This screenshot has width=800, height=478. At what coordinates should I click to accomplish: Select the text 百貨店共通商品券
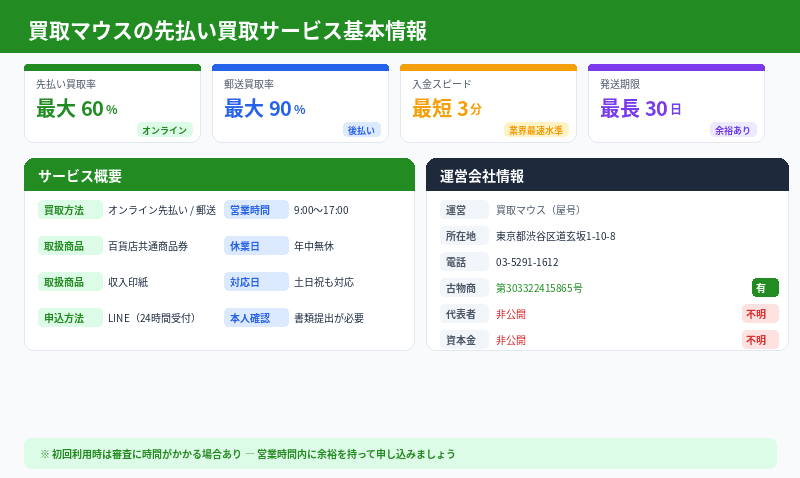148,246
